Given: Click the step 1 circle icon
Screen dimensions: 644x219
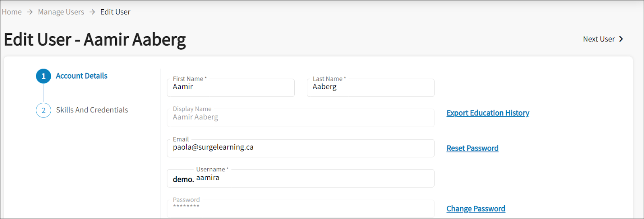Looking at the screenshot, I should coord(43,76).
